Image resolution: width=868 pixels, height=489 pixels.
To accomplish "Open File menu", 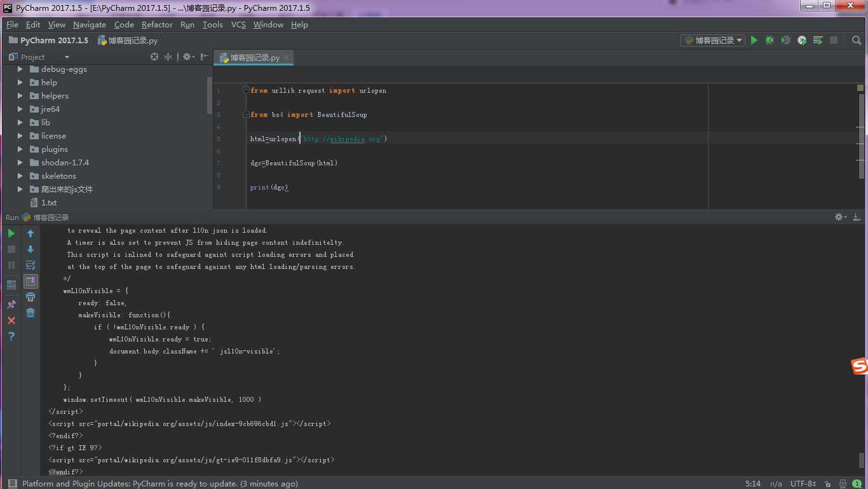I will [12, 24].
